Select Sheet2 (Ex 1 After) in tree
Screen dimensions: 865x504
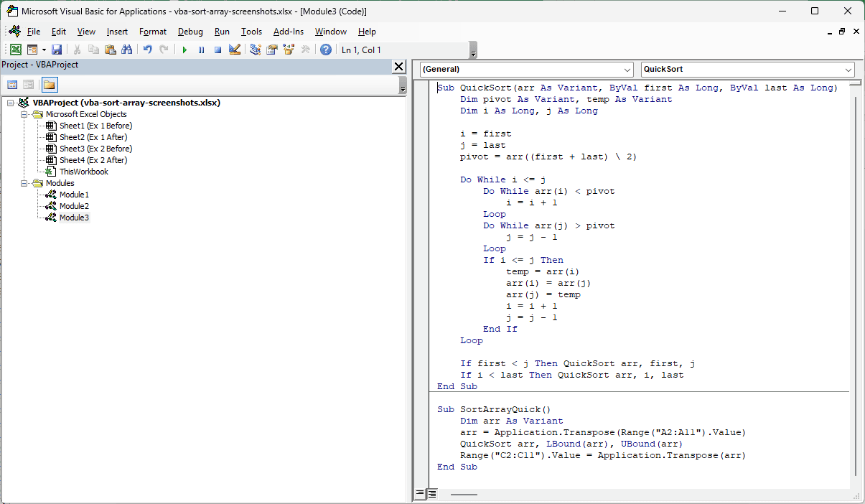93,137
